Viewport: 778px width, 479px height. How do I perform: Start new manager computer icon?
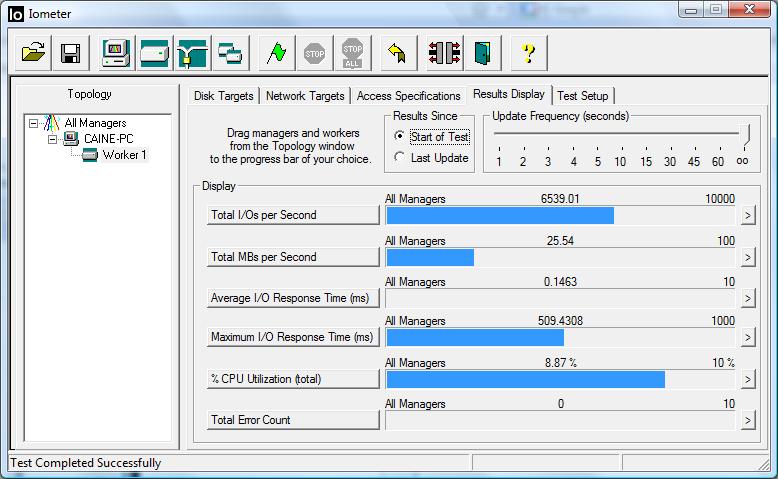(116, 53)
